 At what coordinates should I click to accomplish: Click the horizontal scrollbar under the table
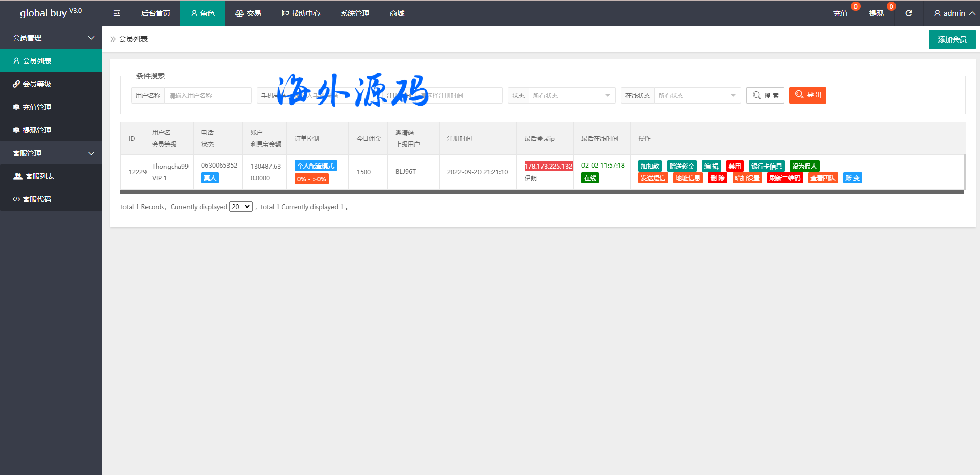pyautogui.click(x=541, y=192)
